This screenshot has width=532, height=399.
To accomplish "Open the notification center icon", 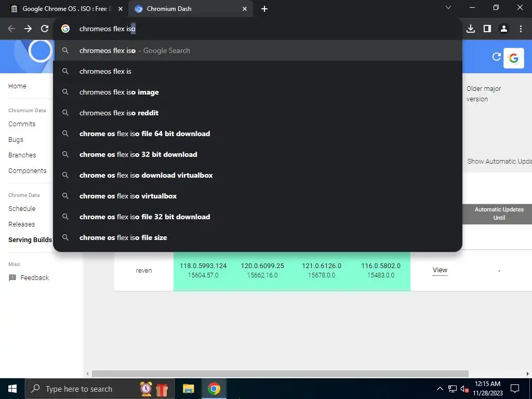I will tap(515, 389).
